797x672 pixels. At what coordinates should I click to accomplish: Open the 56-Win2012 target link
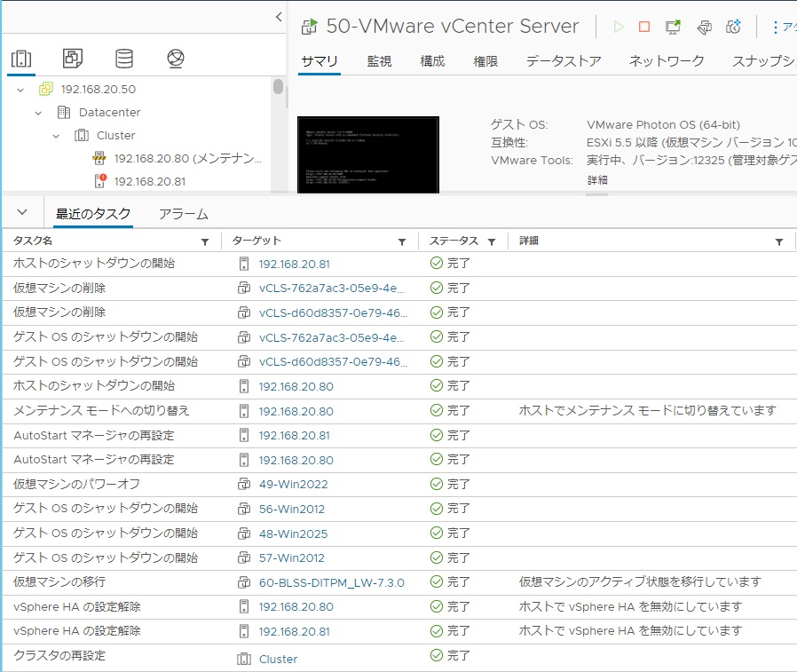tap(292, 510)
